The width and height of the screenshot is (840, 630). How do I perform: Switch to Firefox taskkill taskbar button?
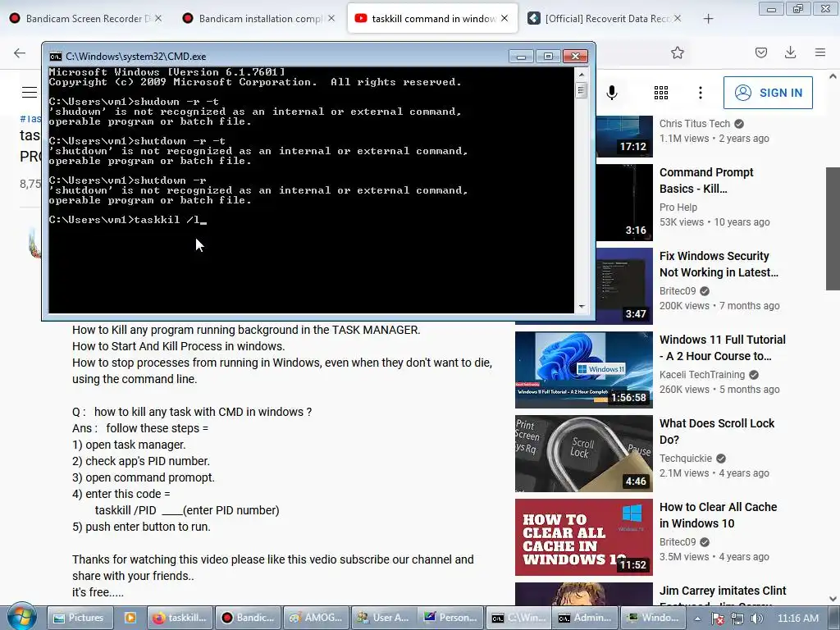[x=180, y=618]
